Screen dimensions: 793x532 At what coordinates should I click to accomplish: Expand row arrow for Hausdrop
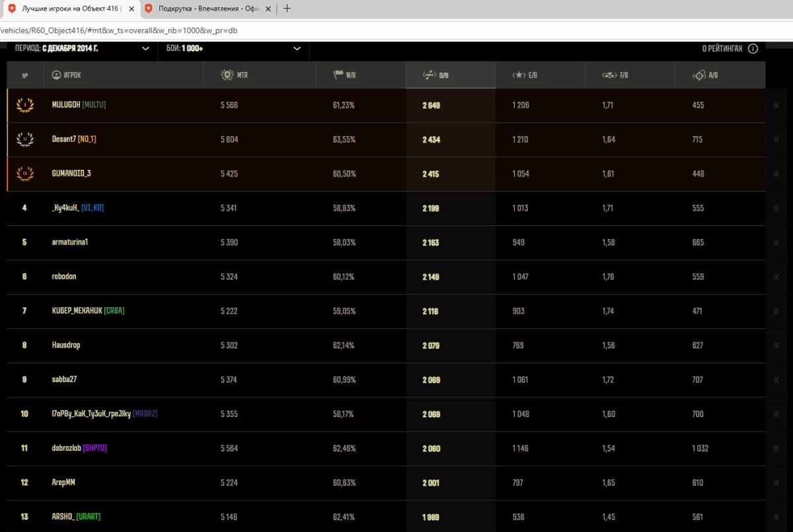(776, 346)
